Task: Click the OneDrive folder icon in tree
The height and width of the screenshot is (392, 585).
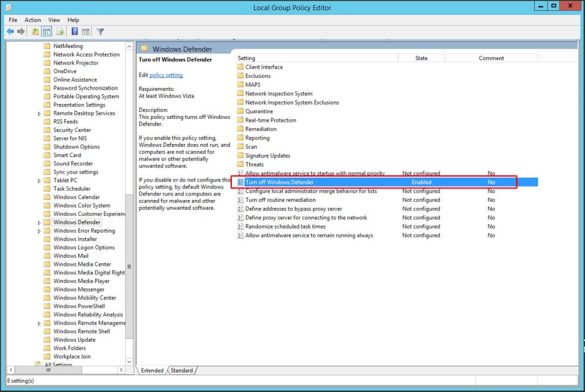Action: (x=47, y=71)
